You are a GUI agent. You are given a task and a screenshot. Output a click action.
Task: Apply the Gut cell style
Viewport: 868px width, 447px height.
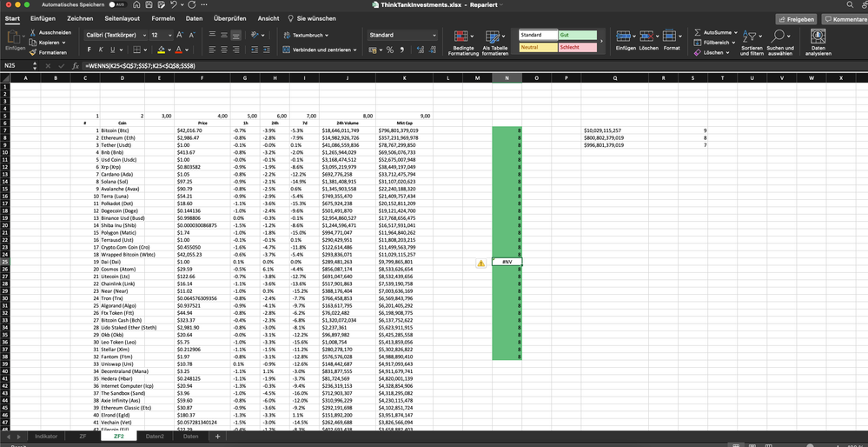[578, 35]
